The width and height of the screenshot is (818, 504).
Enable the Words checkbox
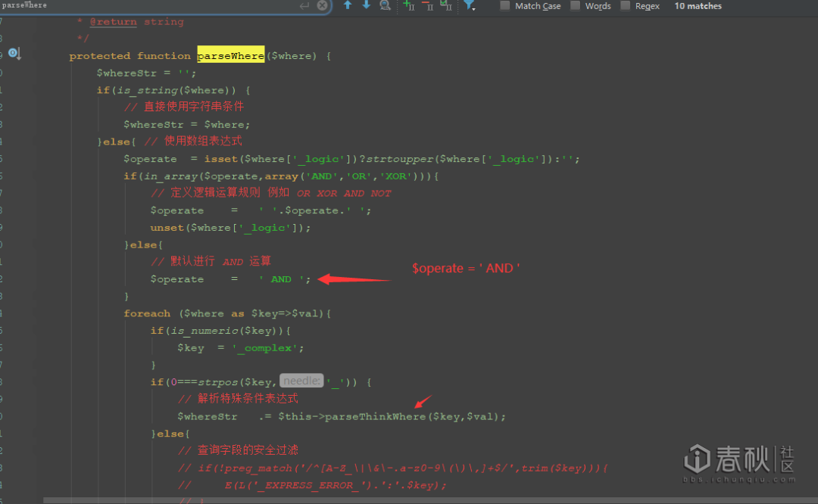tap(575, 6)
